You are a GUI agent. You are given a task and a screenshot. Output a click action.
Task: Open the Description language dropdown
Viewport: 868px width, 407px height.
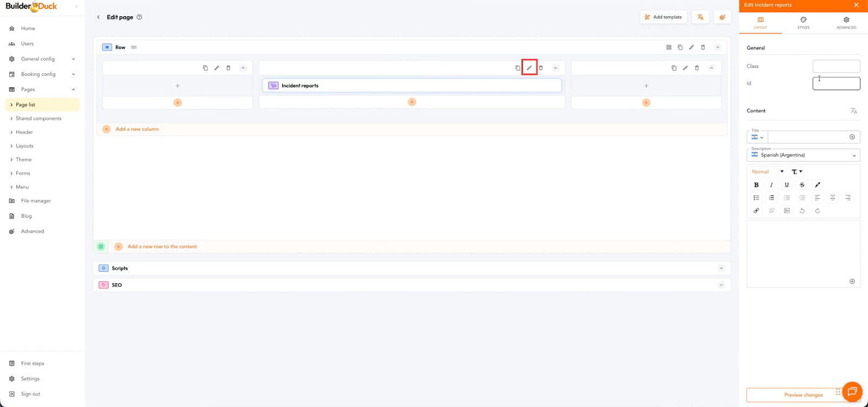[803, 155]
